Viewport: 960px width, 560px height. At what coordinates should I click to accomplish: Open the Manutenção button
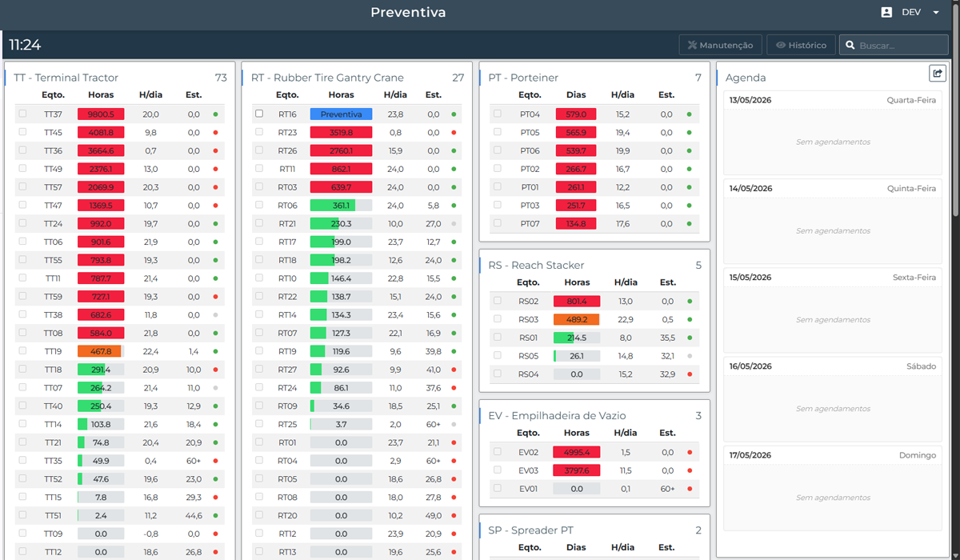(x=721, y=45)
